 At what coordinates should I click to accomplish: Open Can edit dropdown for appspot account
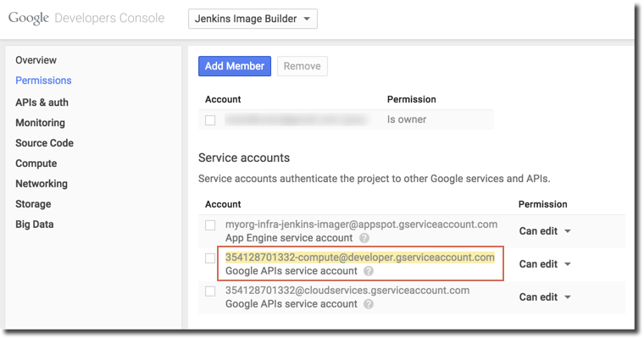coord(545,231)
